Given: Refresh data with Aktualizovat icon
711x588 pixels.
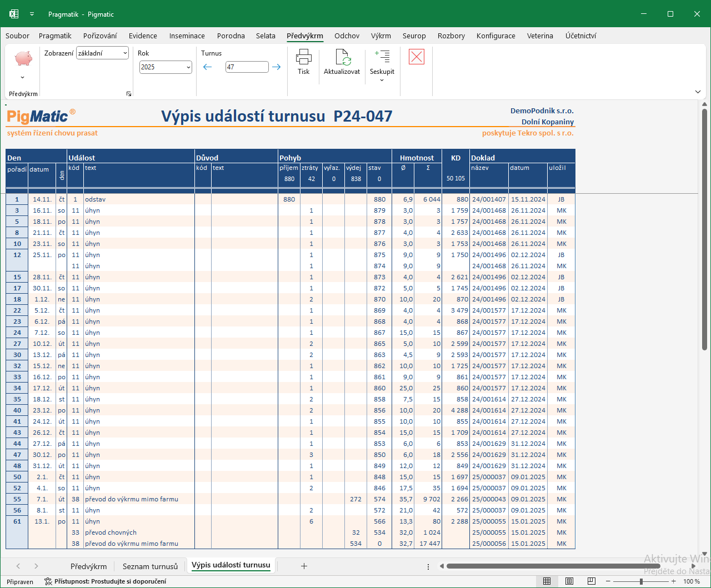Looking at the screenshot, I should (342, 57).
